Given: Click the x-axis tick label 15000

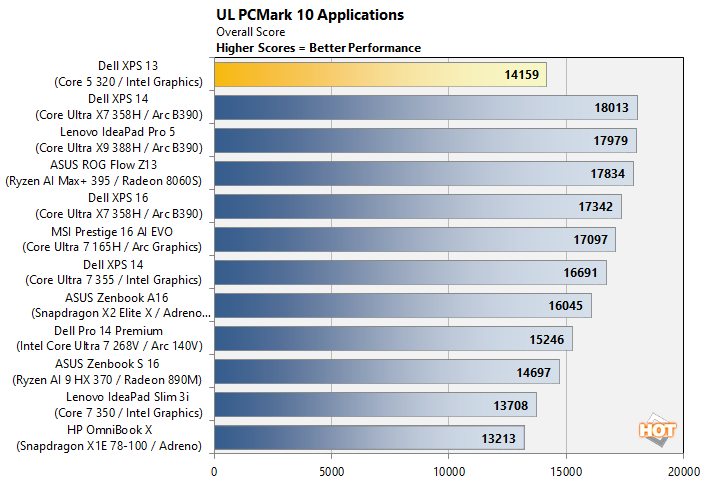Looking at the screenshot, I should click(x=566, y=472).
